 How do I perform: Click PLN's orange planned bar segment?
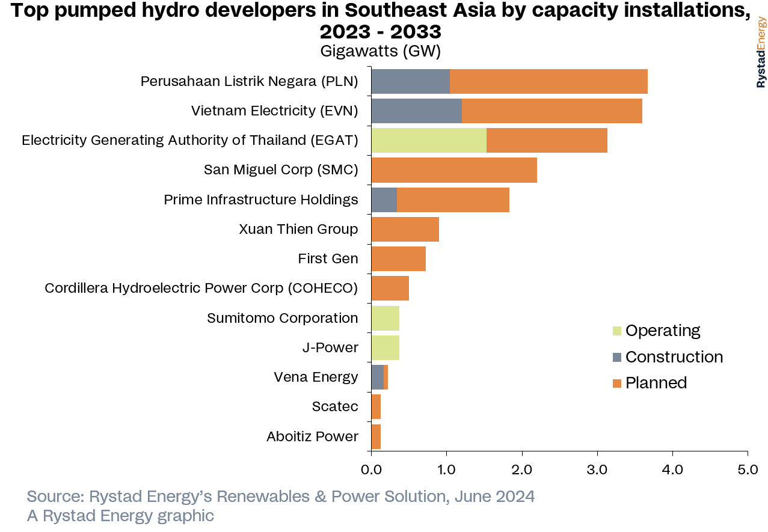548,81
